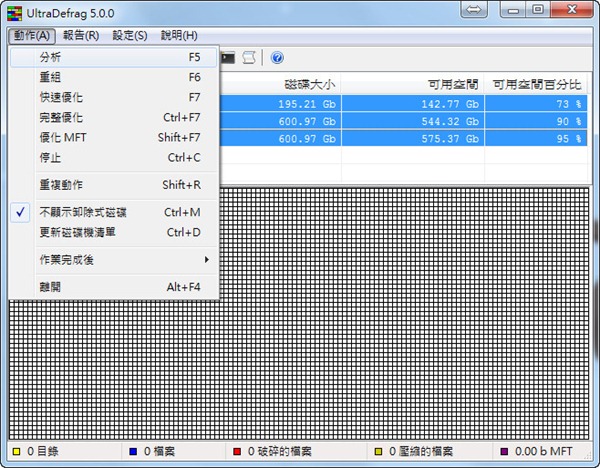Viewport: 600px width, 468px height.
Task: Click the 0.00 b MFT status text
Action: coord(544,452)
